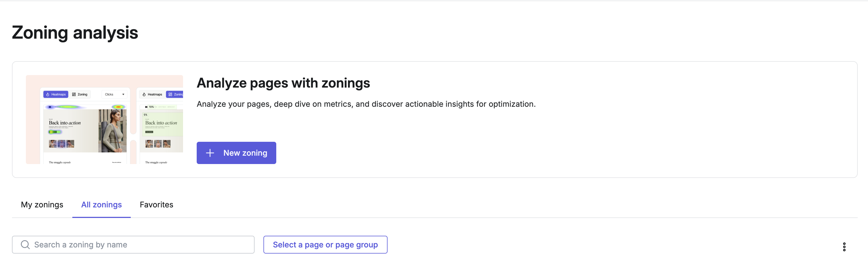The width and height of the screenshot is (868, 268).
Task: Switch to the My zonings tab
Action: [42, 204]
